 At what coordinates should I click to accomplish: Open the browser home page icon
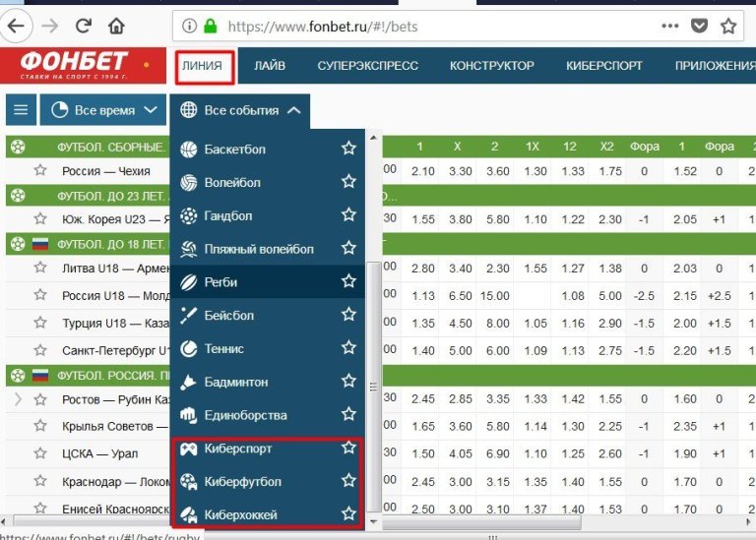pos(116,26)
